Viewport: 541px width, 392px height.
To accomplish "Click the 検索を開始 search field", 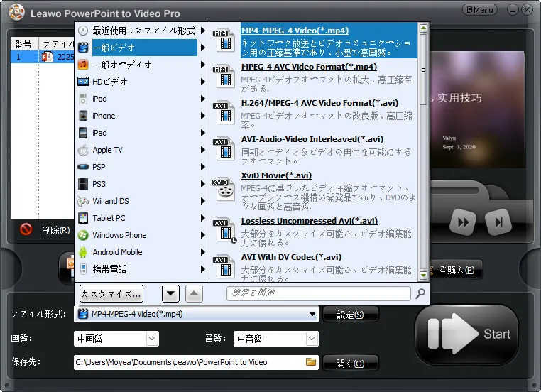I will tap(319, 293).
